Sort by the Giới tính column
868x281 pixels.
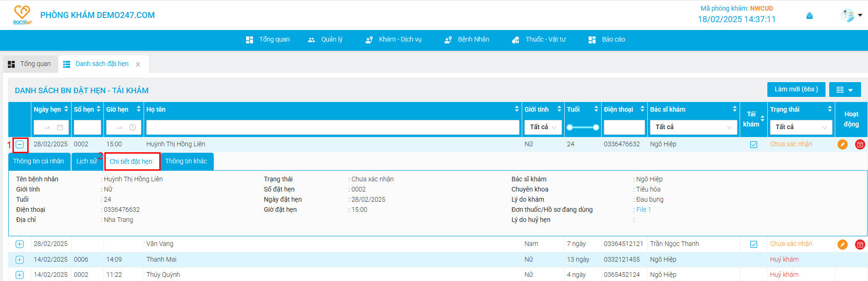point(559,109)
